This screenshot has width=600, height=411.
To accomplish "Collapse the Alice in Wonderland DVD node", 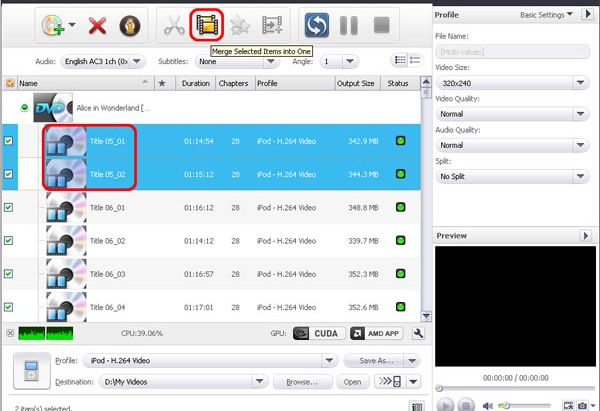I will [x=24, y=108].
